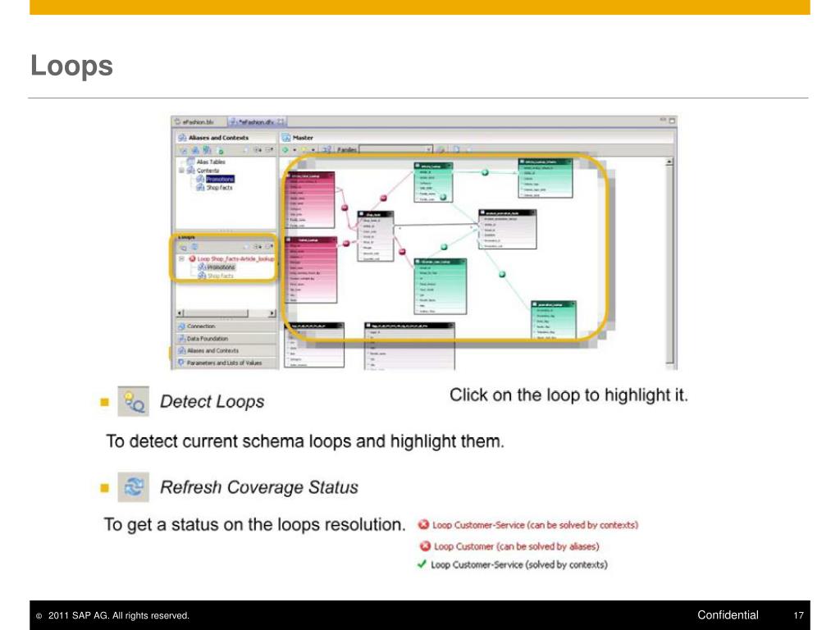Click the red error icon on loop row
The image size is (840, 630).
coord(192,258)
